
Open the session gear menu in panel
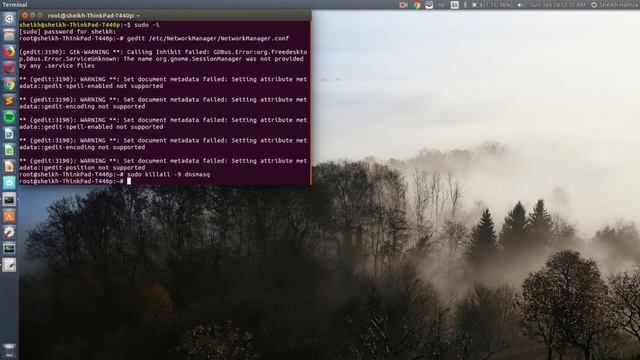[594, 5]
